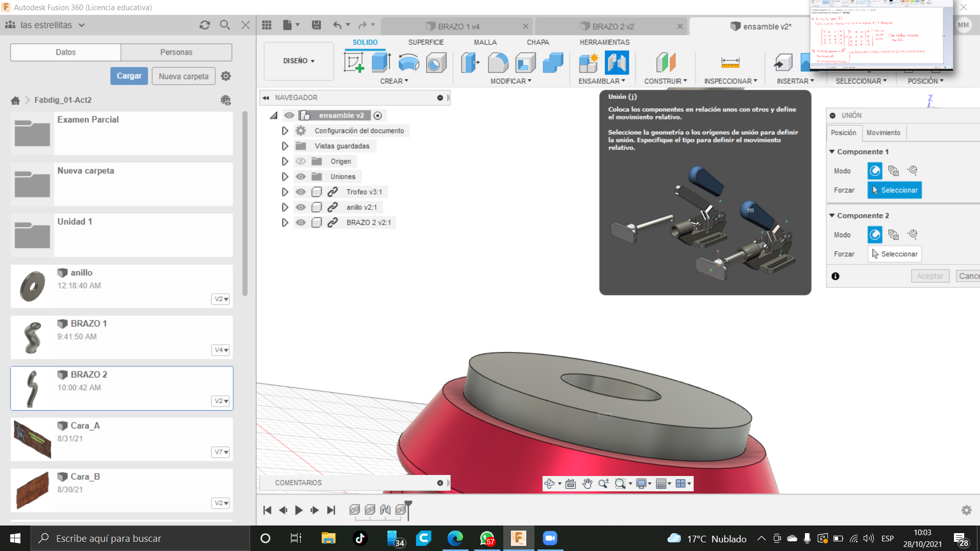Click the Measure tool under Inspeccionar

[x=730, y=63]
